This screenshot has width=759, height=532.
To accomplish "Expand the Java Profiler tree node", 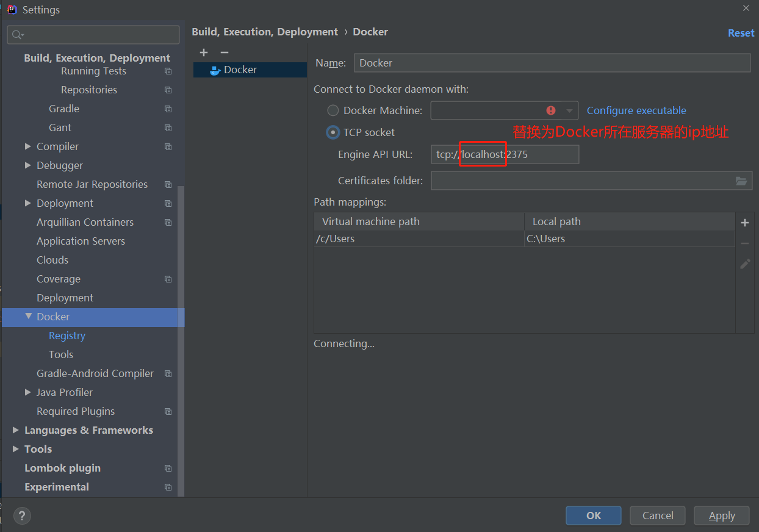I will pos(28,392).
